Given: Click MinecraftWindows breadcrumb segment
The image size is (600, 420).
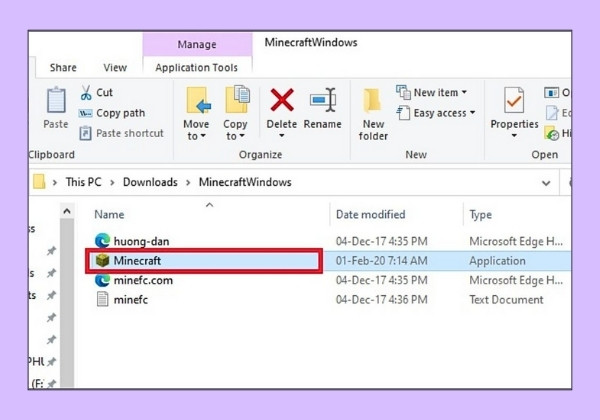Looking at the screenshot, I should coord(245,182).
